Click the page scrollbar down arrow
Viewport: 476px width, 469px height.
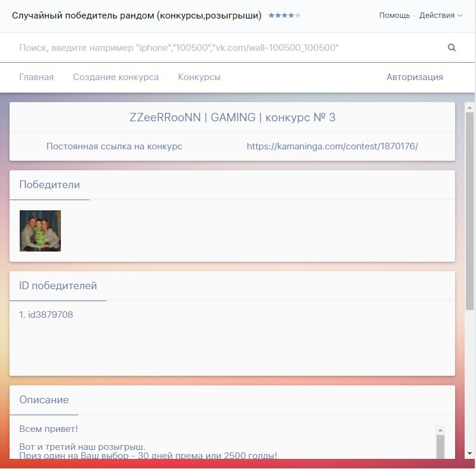click(x=469, y=454)
